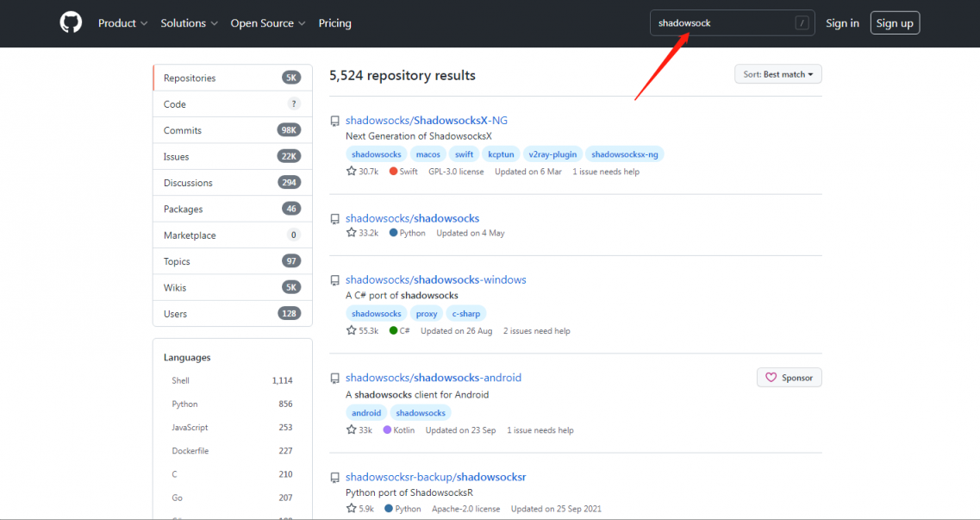Click the search field containing shadowsock
Image resolution: width=980 pixels, height=520 pixels.
[x=732, y=23]
